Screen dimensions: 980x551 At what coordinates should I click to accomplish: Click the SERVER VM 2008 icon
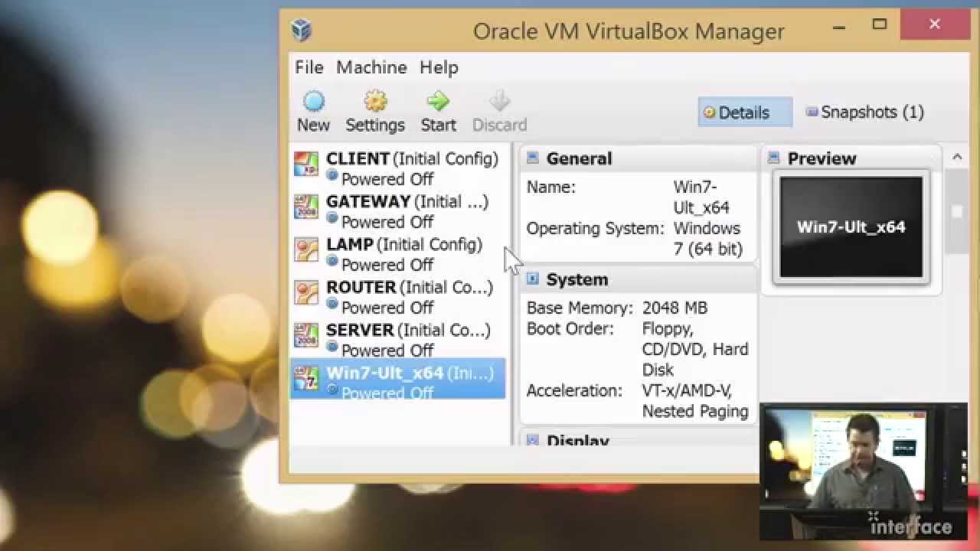pyautogui.click(x=306, y=337)
